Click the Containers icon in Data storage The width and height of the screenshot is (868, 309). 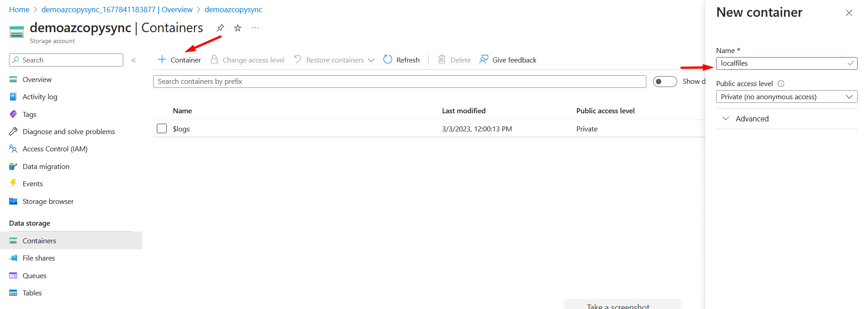tap(13, 241)
